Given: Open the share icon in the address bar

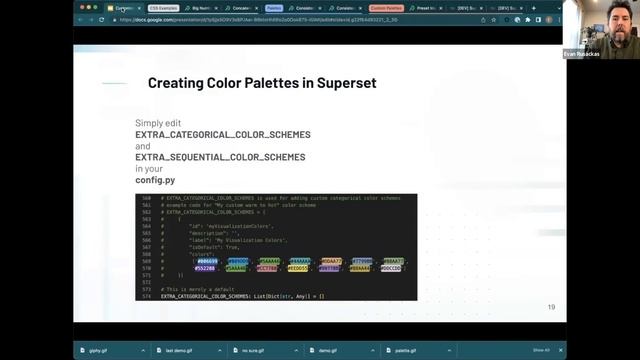Looking at the screenshot, I should [483, 20].
